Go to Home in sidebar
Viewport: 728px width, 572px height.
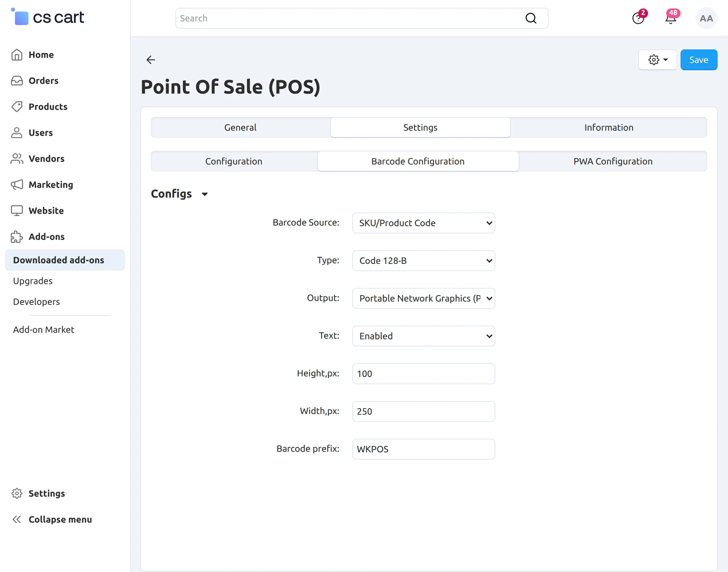[41, 55]
